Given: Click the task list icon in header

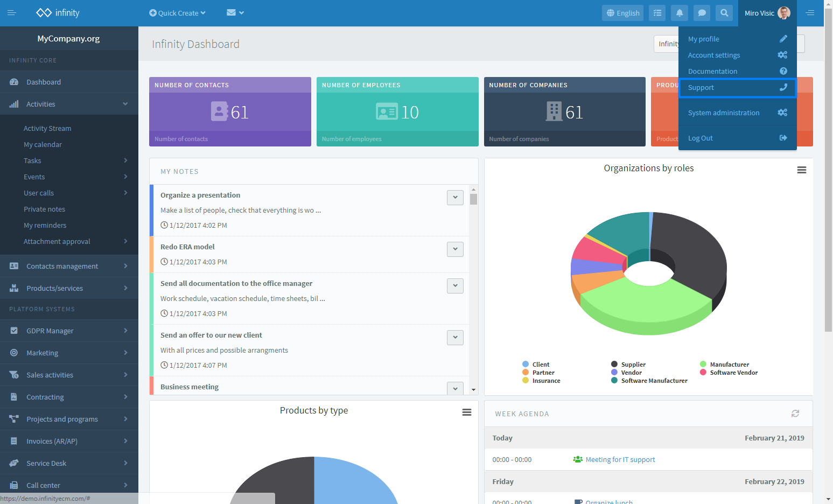Looking at the screenshot, I should point(657,13).
